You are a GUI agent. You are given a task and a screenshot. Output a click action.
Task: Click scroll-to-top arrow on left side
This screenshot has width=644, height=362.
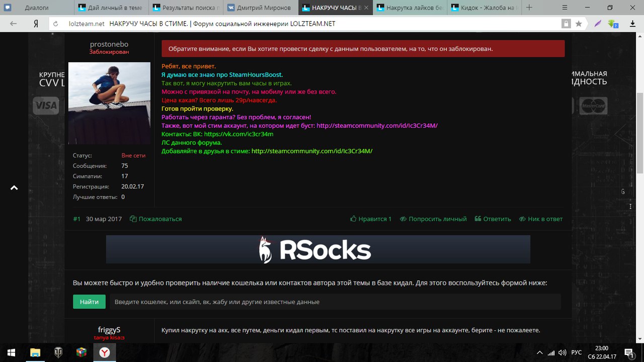(14, 188)
